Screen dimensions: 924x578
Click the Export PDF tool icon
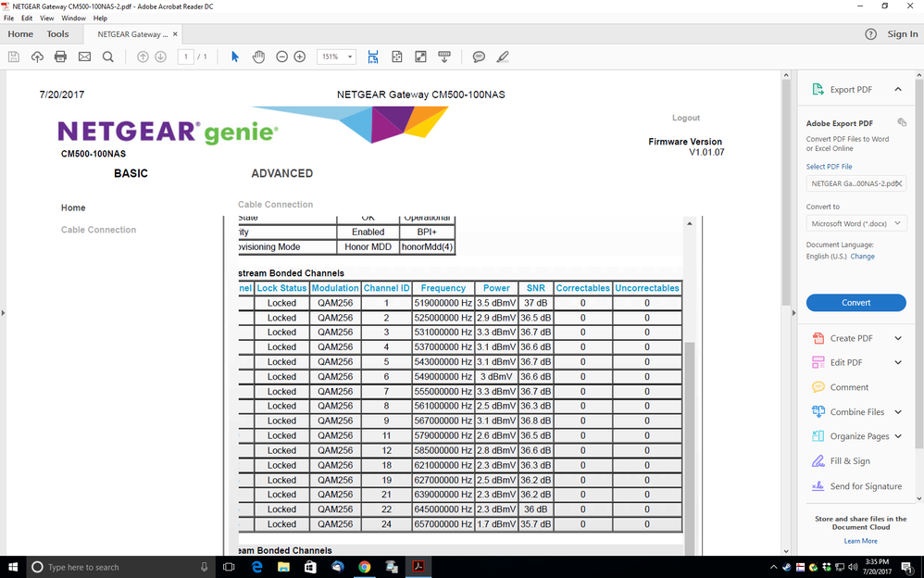coord(818,89)
